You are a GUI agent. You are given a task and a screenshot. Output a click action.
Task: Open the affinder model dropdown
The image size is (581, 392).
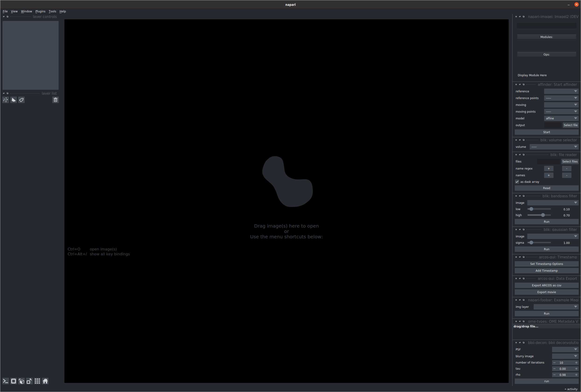pyautogui.click(x=561, y=118)
